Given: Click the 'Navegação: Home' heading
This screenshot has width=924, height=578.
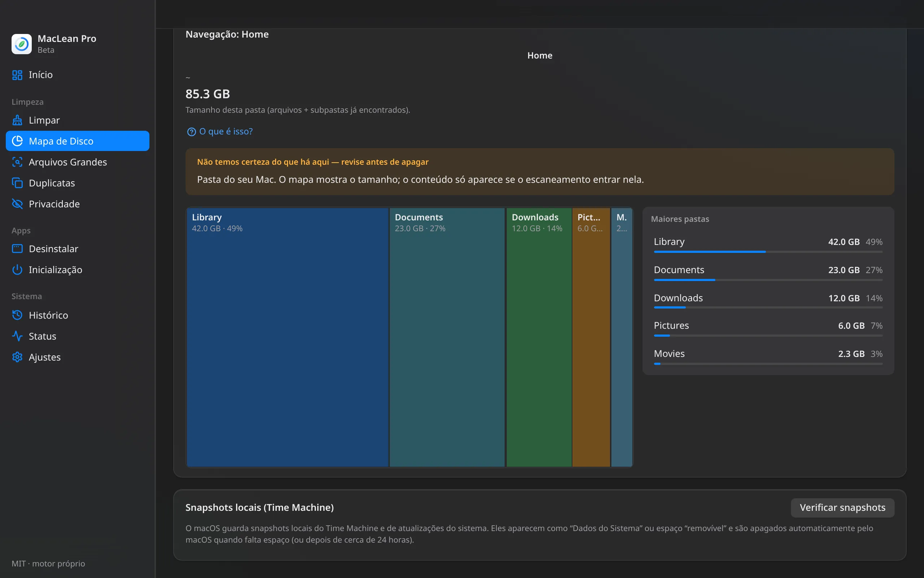Looking at the screenshot, I should pos(227,34).
